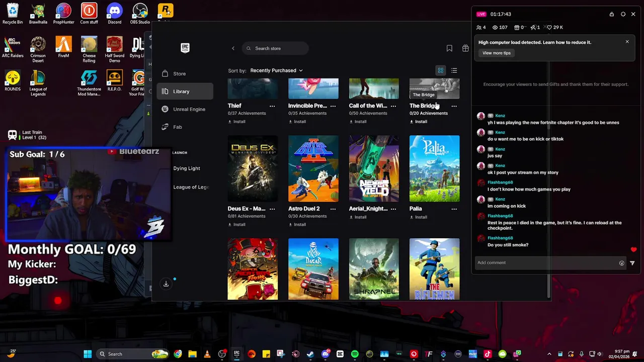This screenshot has height=362, width=644.
Task: Open Dakar Desert Rally cover
Action: [313, 269]
